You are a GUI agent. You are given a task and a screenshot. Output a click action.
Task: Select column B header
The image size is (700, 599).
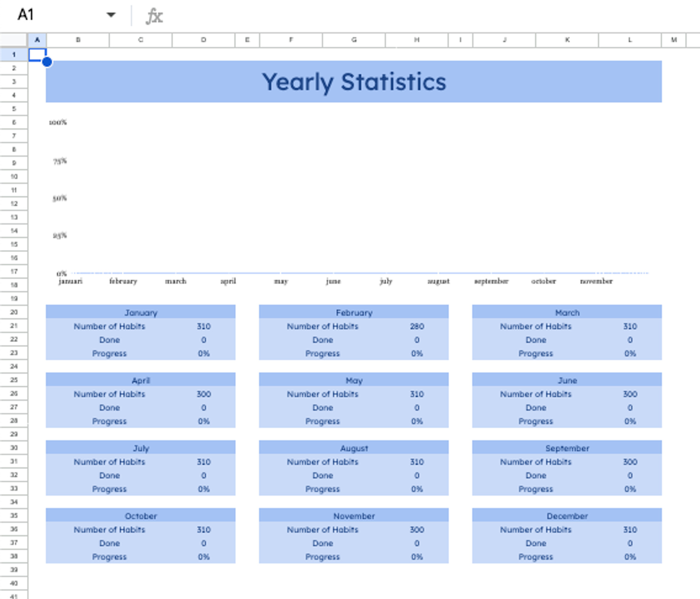click(78, 40)
